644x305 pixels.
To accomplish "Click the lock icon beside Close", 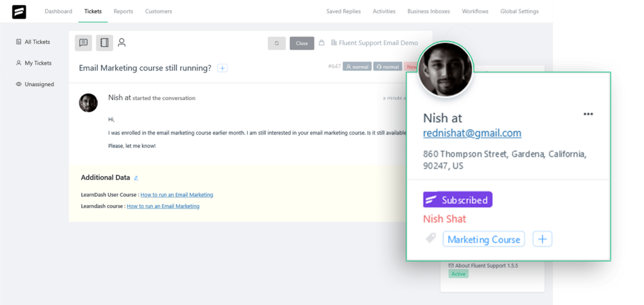I will point(321,43).
